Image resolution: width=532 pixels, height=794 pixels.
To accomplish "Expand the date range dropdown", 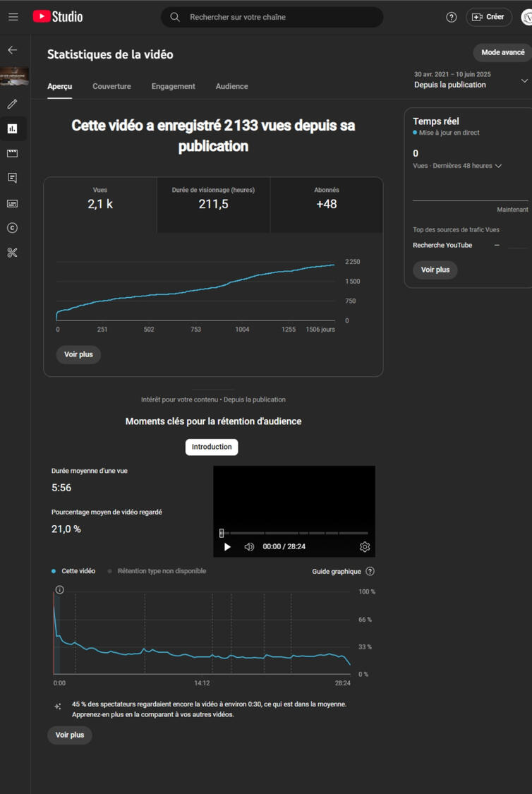I will pyautogui.click(x=524, y=80).
